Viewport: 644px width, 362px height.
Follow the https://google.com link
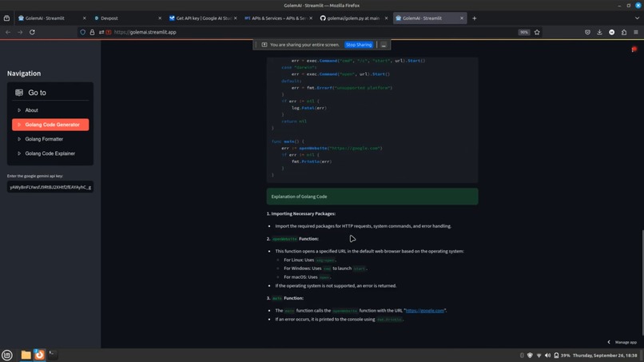pyautogui.click(x=425, y=311)
